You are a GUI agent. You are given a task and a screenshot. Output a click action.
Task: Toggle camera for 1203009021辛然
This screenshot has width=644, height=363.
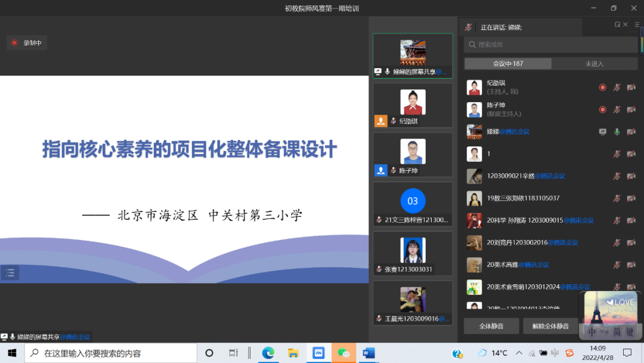click(631, 176)
